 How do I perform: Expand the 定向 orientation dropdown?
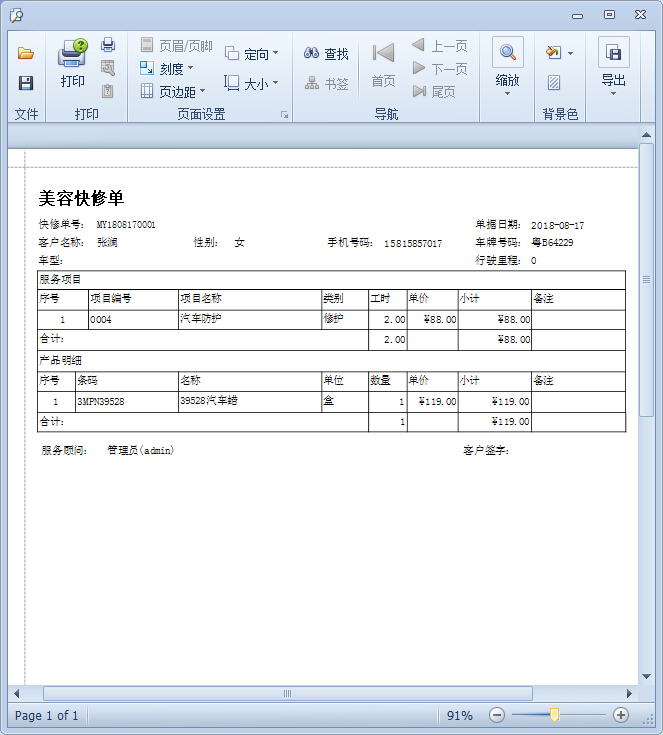(252, 54)
